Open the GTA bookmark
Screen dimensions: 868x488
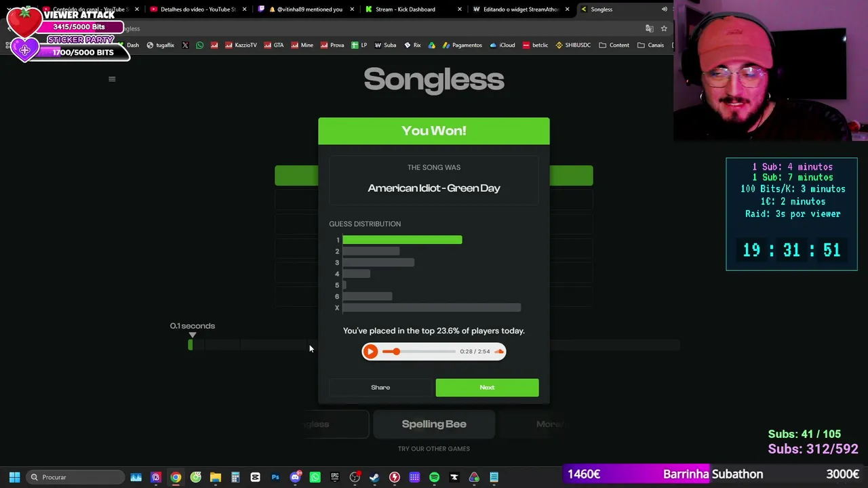273,45
